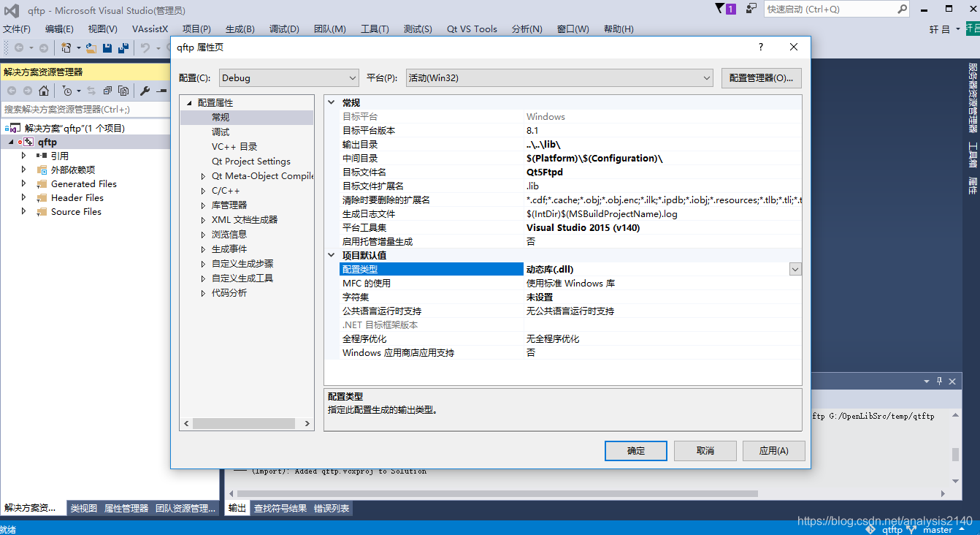Expand the C/C++ property node
The width and height of the screenshot is (980, 535).
[204, 190]
